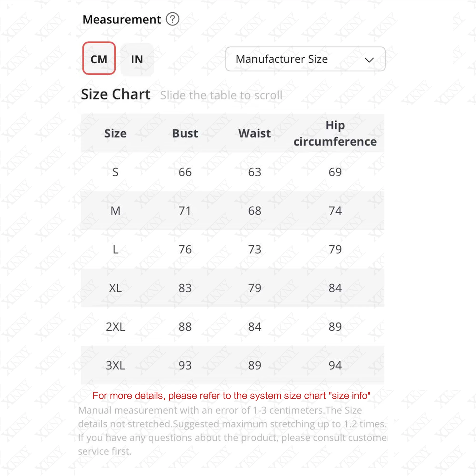
Task: Click the Hip circumference column header
Action: (x=335, y=134)
